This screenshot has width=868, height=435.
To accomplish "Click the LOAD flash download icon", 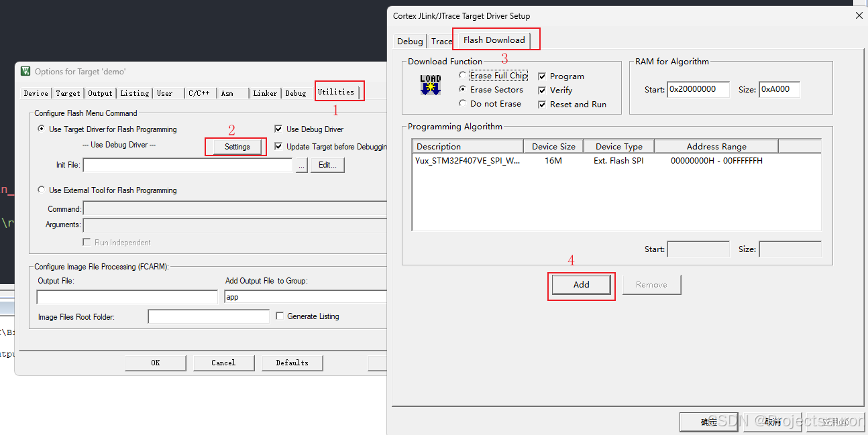I will tap(431, 85).
